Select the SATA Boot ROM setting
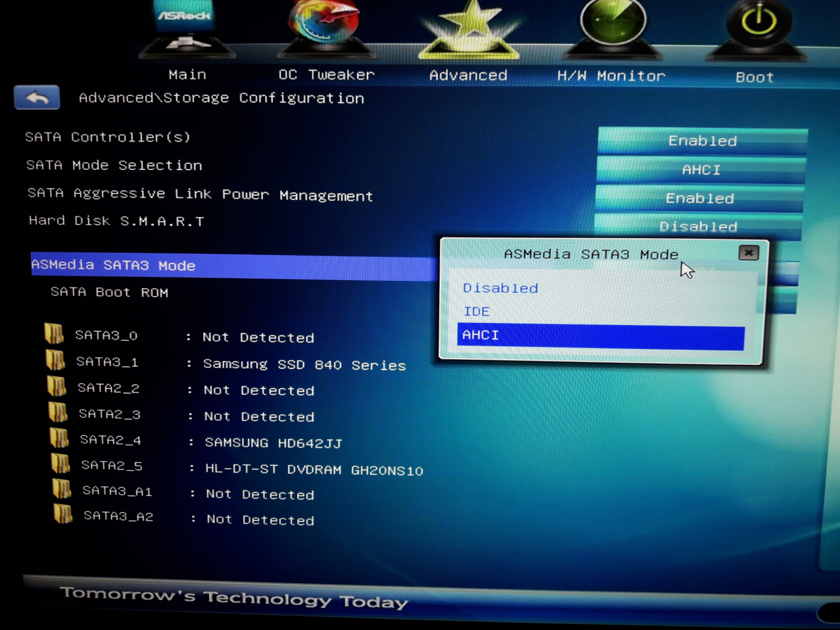Image resolution: width=840 pixels, height=630 pixels. pyautogui.click(x=109, y=292)
